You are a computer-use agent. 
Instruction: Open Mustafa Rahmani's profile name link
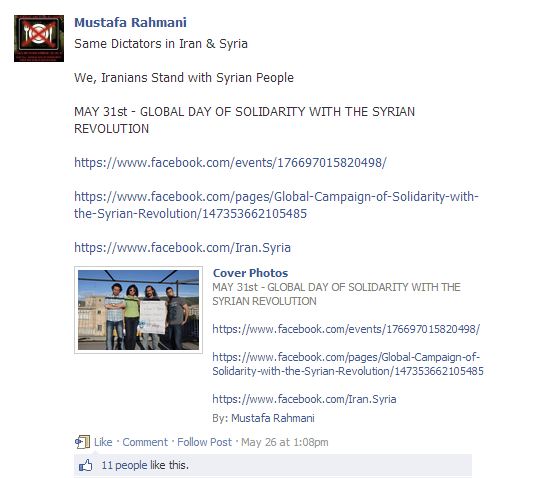(130, 23)
